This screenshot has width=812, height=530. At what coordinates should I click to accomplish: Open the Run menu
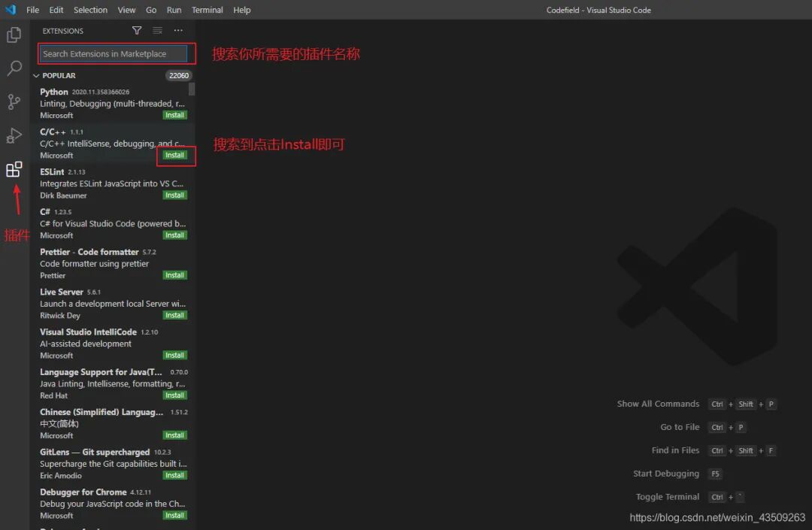click(174, 10)
